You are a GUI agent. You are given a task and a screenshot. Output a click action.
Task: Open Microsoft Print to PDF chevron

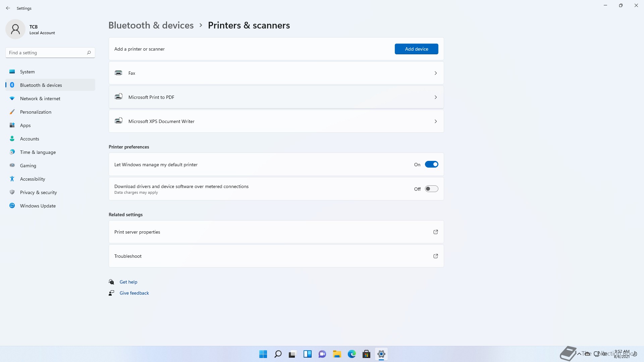(x=436, y=97)
